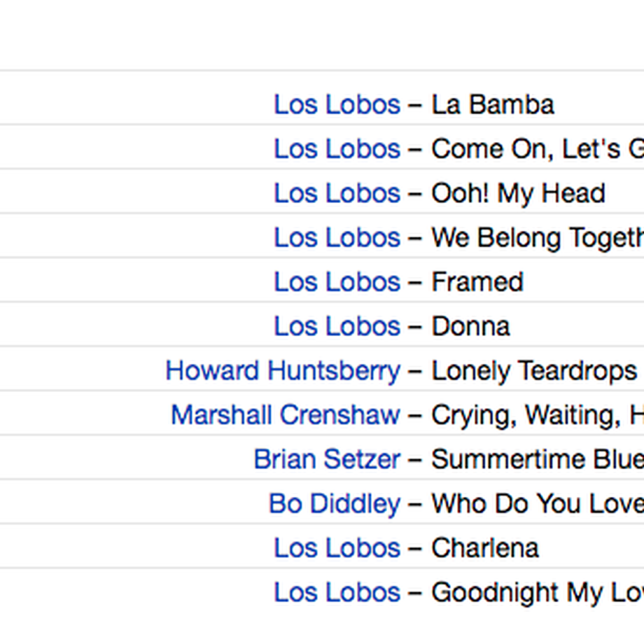The image size is (644, 644).
Task: Click the Charlena track title
Action: click(485, 548)
